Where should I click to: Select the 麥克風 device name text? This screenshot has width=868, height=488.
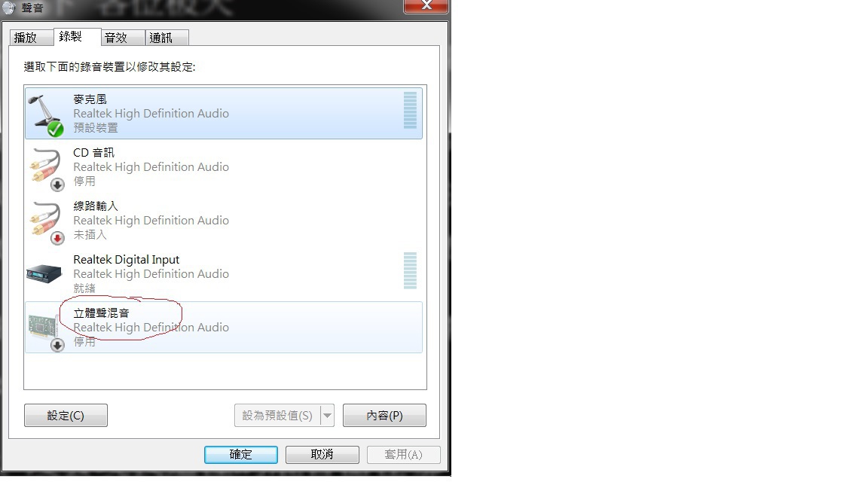pos(90,99)
